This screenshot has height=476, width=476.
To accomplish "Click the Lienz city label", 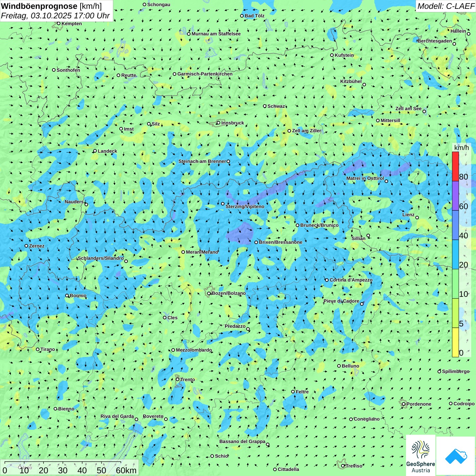I will [408, 215].
